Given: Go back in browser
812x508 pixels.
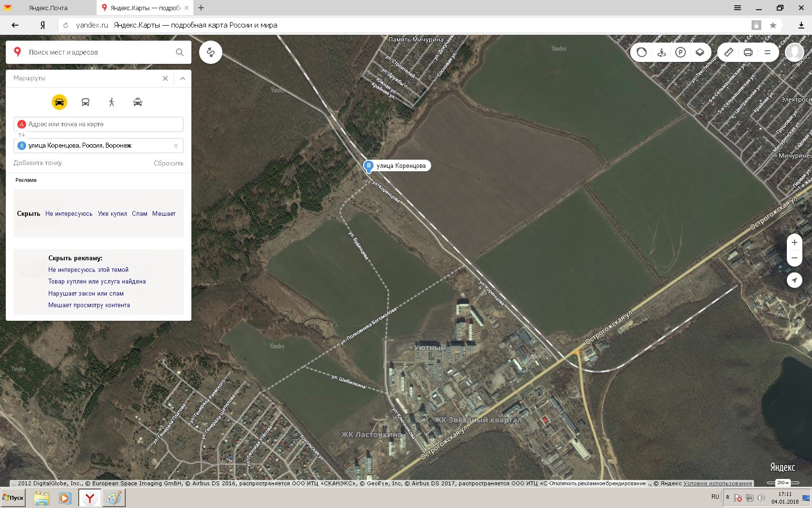Looking at the screenshot, I should pyautogui.click(x=15, y=25).
